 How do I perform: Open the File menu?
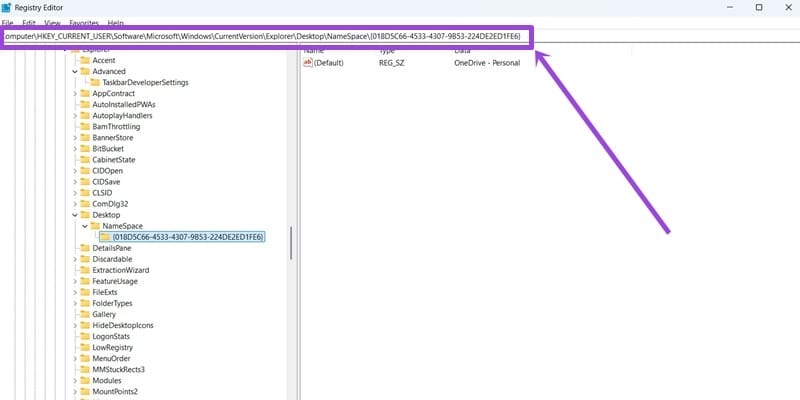click(8, 23)
